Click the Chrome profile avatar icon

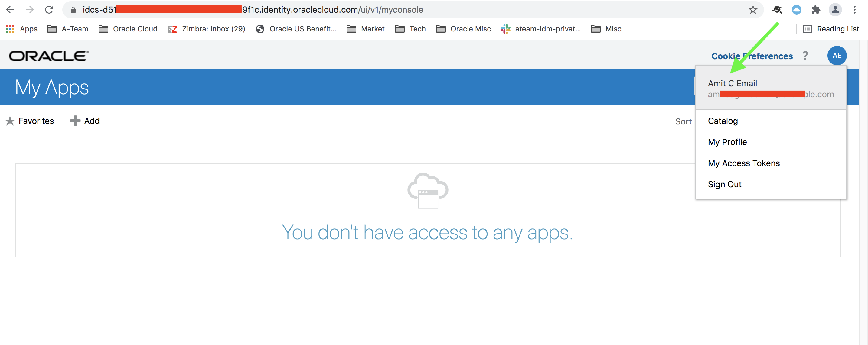pos(835,10)
